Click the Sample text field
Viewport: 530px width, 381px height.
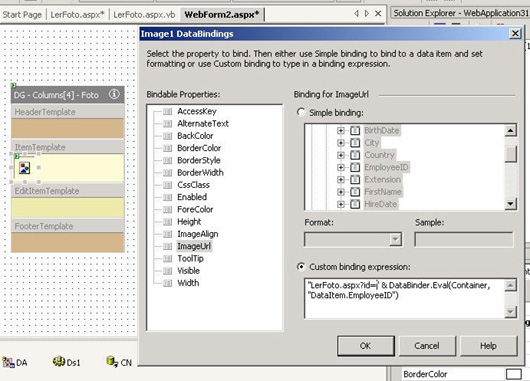click(x=463, y=240)
